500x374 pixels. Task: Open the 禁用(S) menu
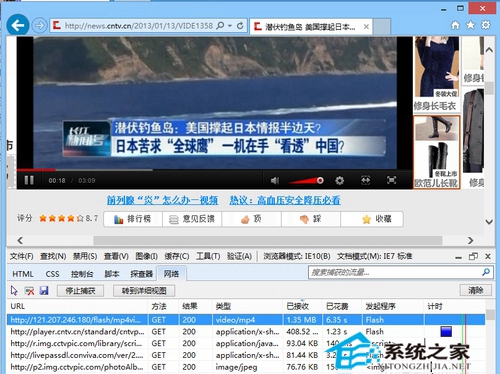[x=85, y=256]
